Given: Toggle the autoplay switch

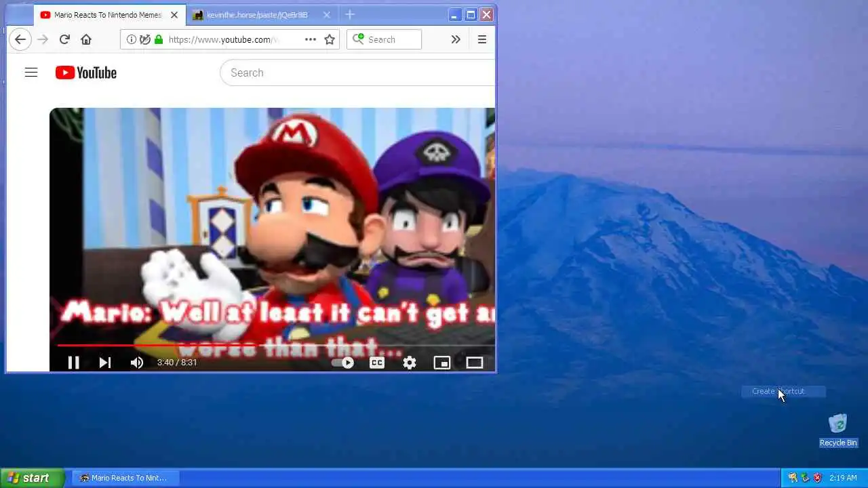Looking at the screenshot, I should pos(343,363).
